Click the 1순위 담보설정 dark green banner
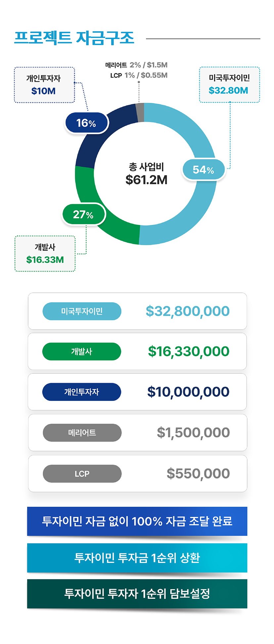Image resolution: width=274 pixels, height=644 pixels. (137, 594)
